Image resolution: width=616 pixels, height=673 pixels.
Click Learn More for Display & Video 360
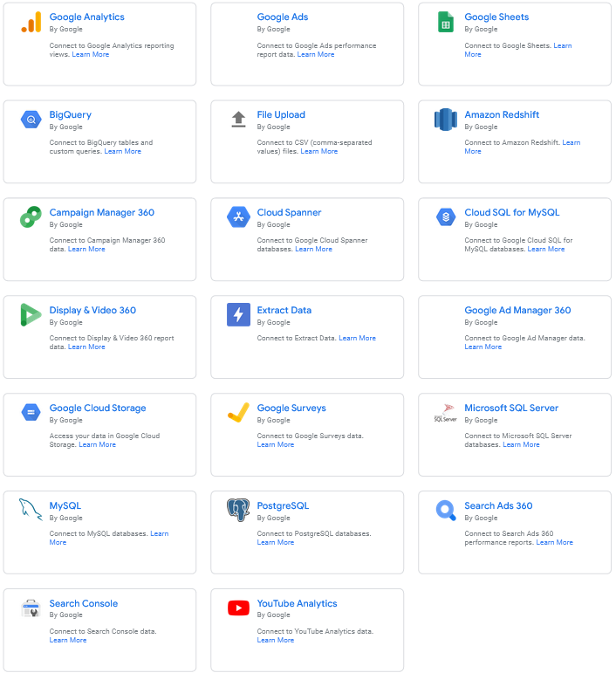[86, 347]
